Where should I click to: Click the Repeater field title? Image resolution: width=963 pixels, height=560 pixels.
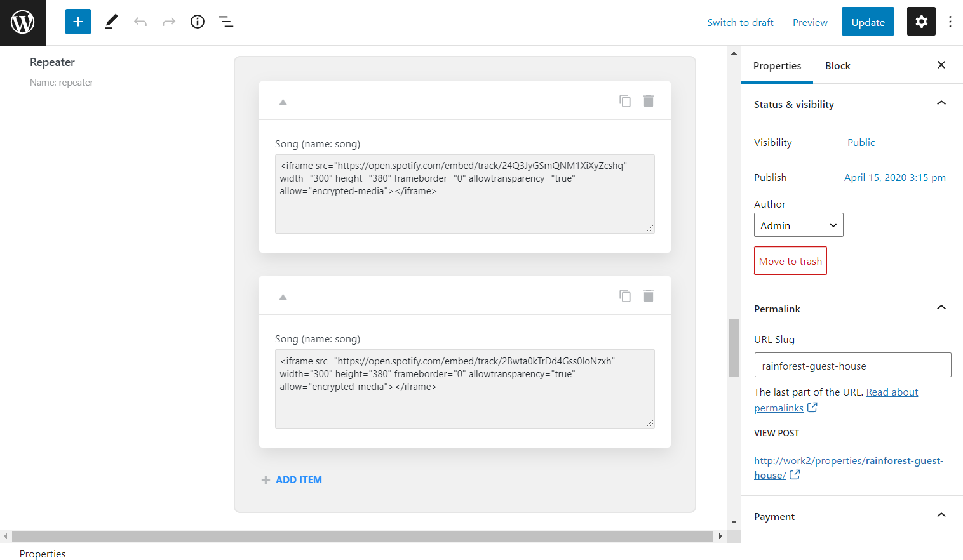(52, 62)
